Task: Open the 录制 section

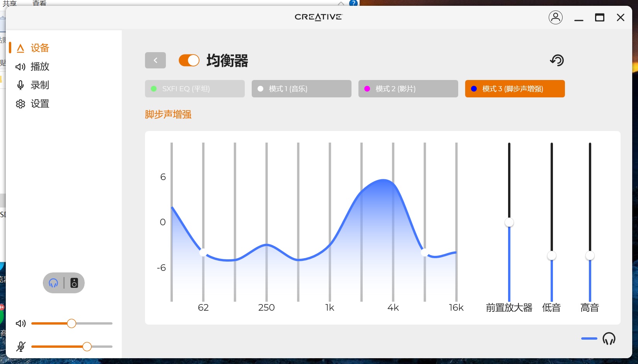Action: [39, 85]
